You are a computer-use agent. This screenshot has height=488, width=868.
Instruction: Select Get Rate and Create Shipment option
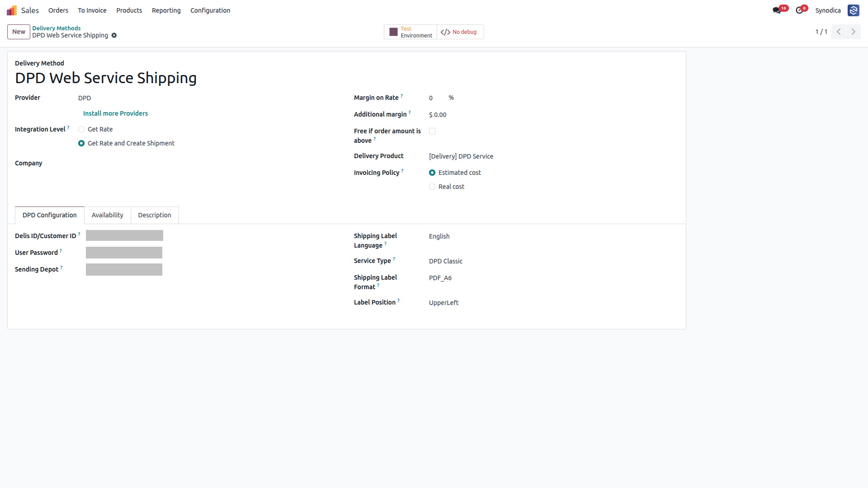pos(81,143)
